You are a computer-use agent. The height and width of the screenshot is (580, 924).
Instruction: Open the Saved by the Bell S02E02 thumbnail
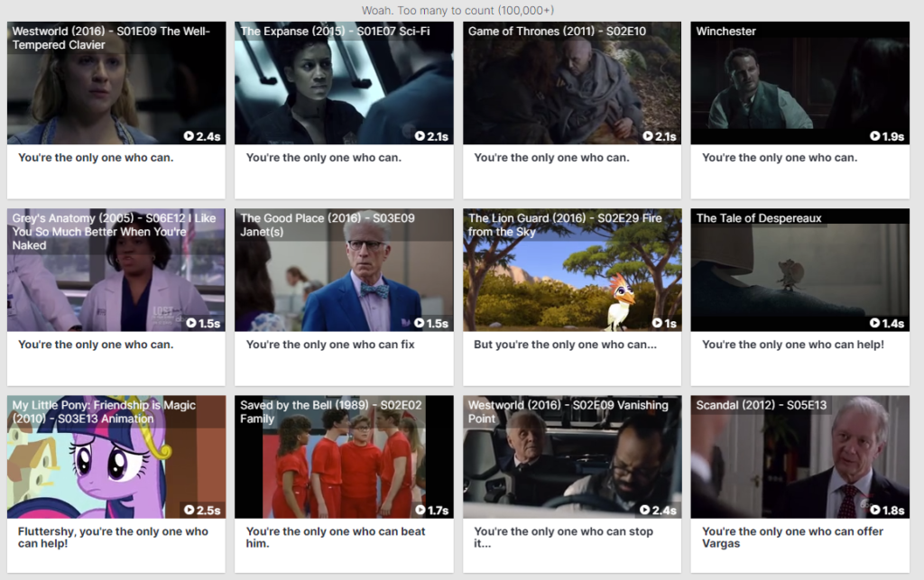pyautogui.click(x=344, y=457)
